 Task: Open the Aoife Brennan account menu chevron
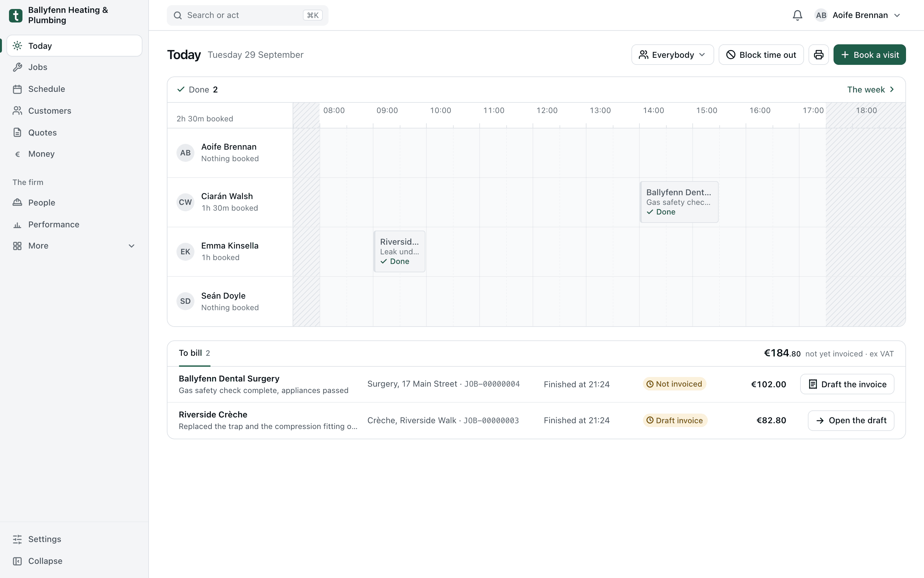(897, 15)
